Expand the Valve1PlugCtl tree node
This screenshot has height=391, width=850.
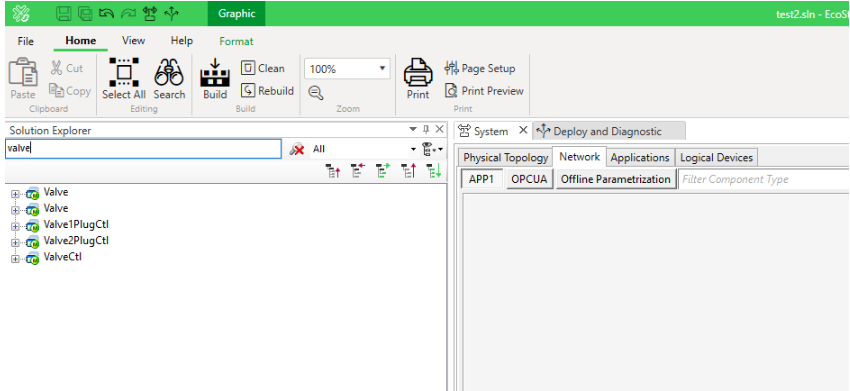(15, 226)
